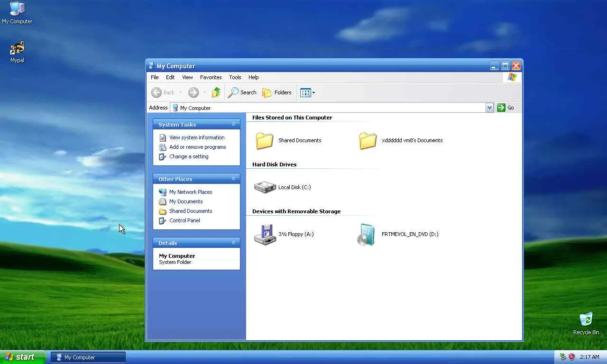Open My Network Places link
Viewport: 607px width, 364px height.
pos(191,192)
